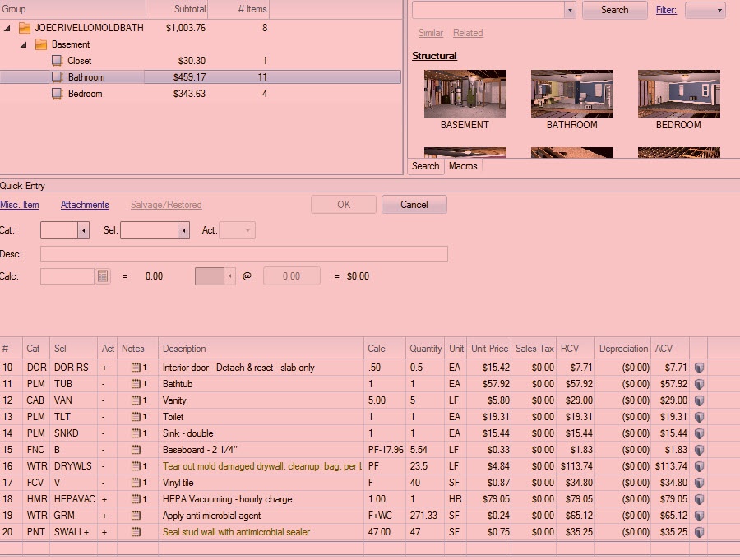Screen dimensions: 740x560
Task: Select the Bedroom item in group tree
Action: (85, 94)
